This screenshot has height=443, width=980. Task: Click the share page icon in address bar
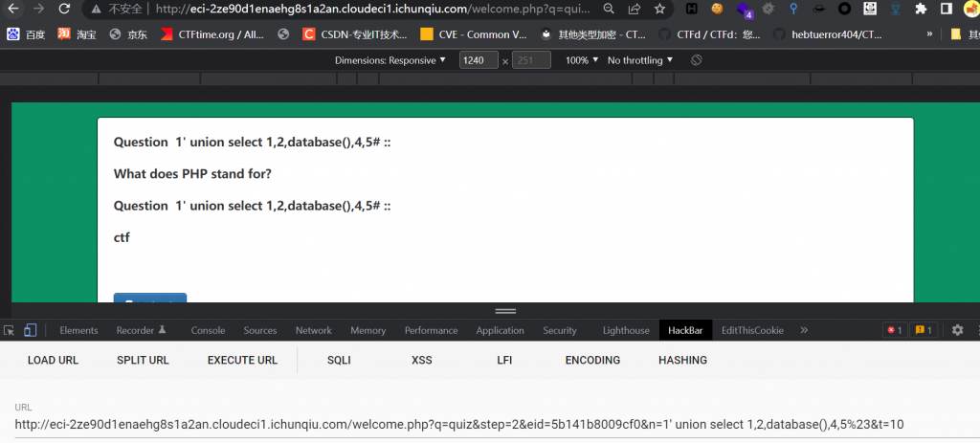tap(635, 9)
